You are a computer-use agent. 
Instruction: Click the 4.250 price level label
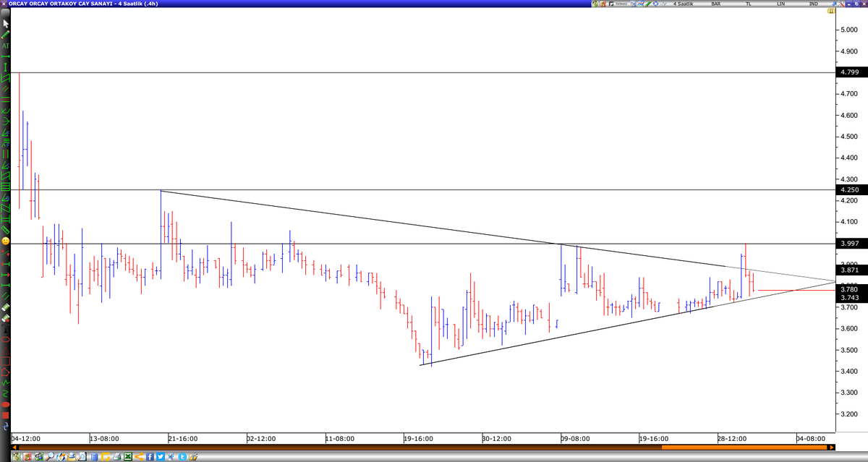point(850,189)
